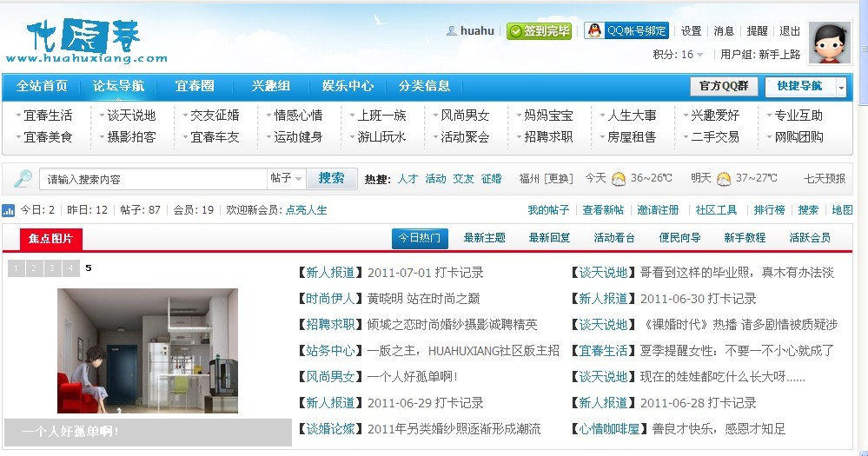Open 用户组: 新手上路 user group link
The image size is (868, 456).
pos(760,54)
